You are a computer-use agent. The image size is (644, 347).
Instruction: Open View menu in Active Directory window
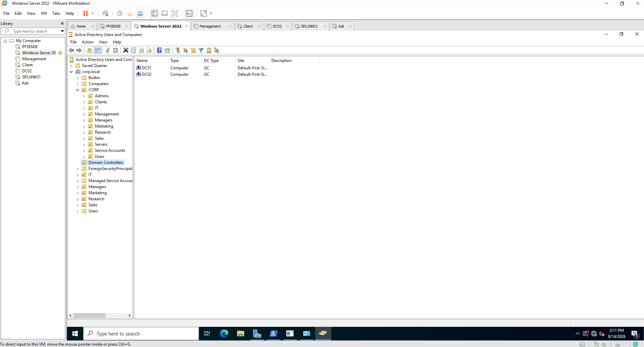tap(103, 42)
